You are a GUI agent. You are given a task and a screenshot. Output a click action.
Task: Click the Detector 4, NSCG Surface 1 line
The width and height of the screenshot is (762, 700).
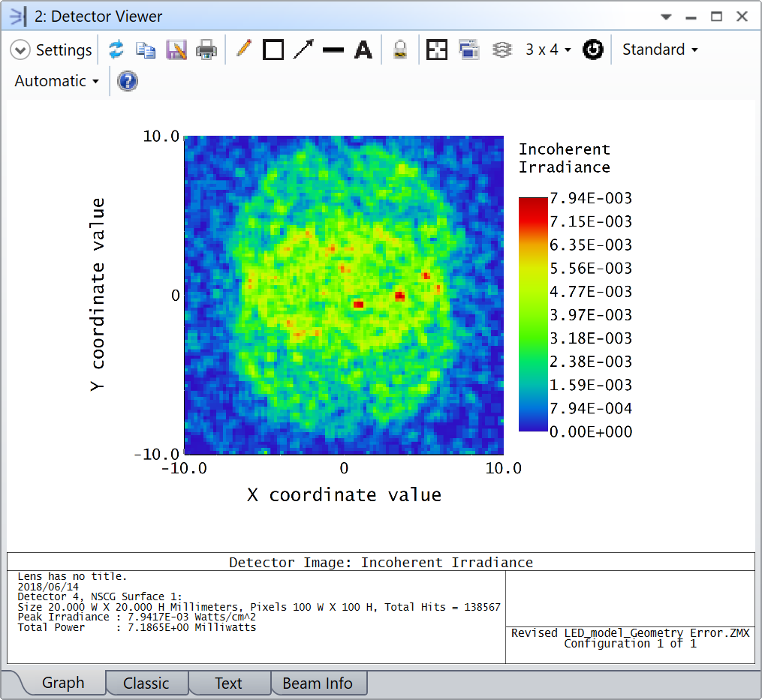100,596
